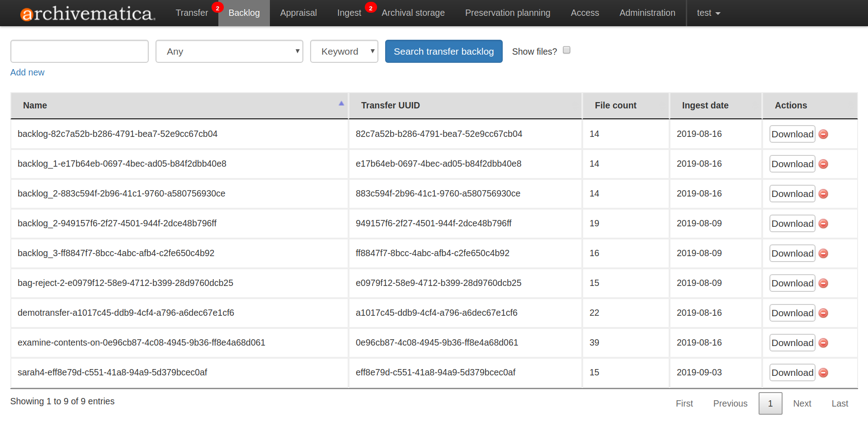Viewport: 868px width, 440px height.
Task: Click the red delete icon for bag-reject-2 row
Action: [823, 283]
